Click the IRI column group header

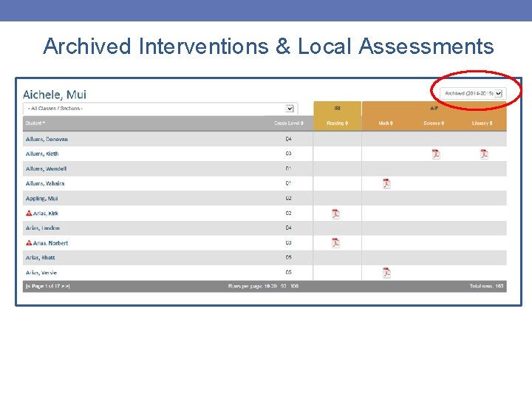pos(337,108)
